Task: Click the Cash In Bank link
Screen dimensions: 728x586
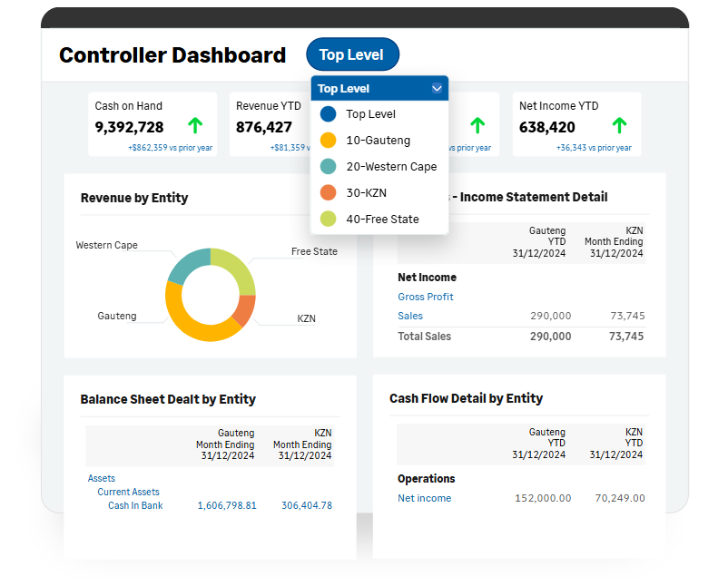Action: (135, 505)
